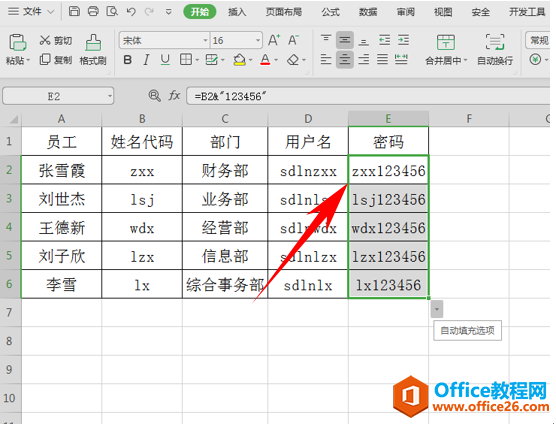Apply yellow fill color bucket
The image size is (556, 424).
(x=240, y=60)
